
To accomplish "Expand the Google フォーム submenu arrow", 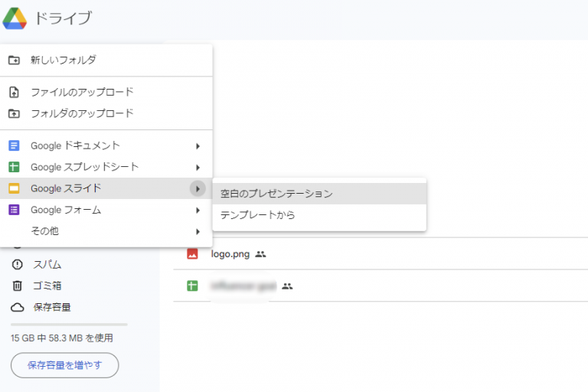I will pyautogui.click(x=198, y=210).
